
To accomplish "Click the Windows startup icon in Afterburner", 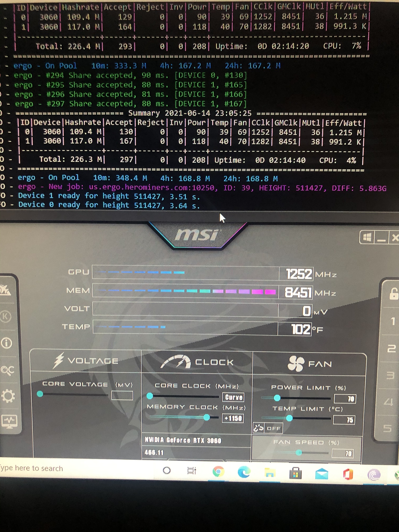I will pyautogui.click(x=367, y=238).
